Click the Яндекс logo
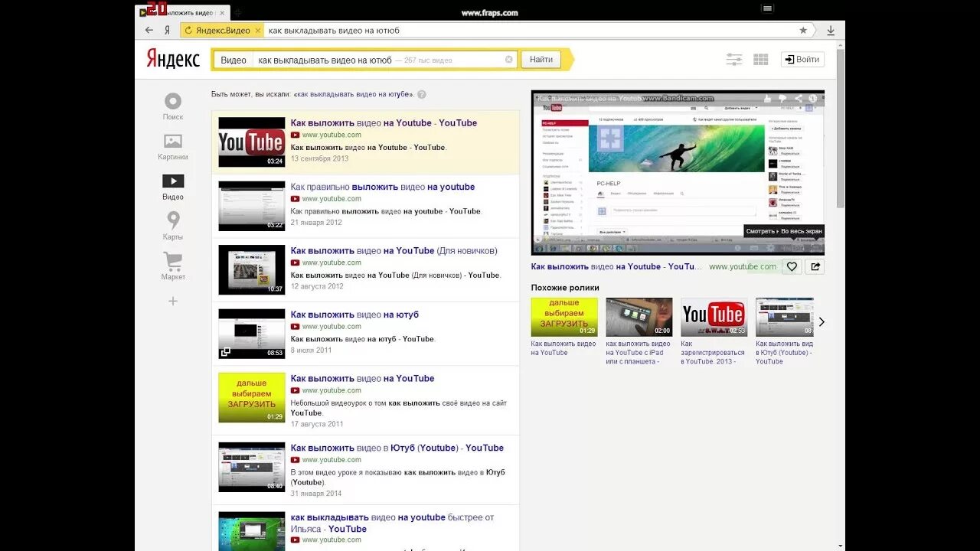This screenshot has width=980, height=551. pyautogui.click(x=173, y=59)
